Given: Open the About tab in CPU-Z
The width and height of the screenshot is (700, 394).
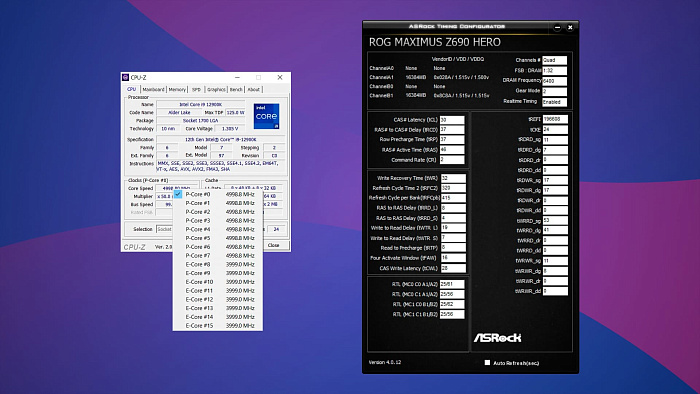Looking at the screenshot, I should [x=254, y=90].
